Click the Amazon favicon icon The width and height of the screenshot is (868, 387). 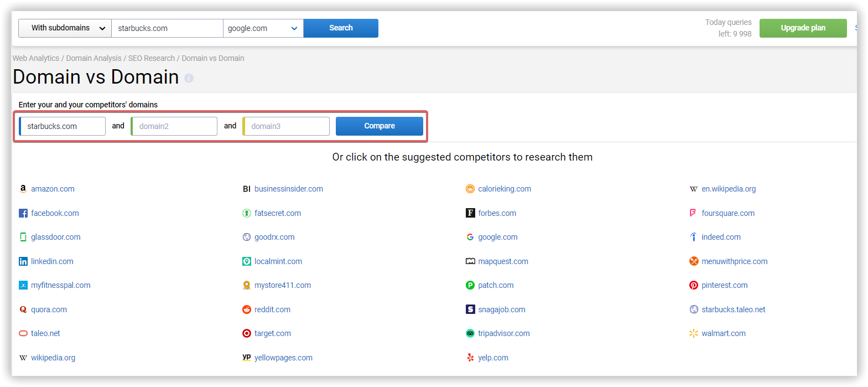[23, 189]
